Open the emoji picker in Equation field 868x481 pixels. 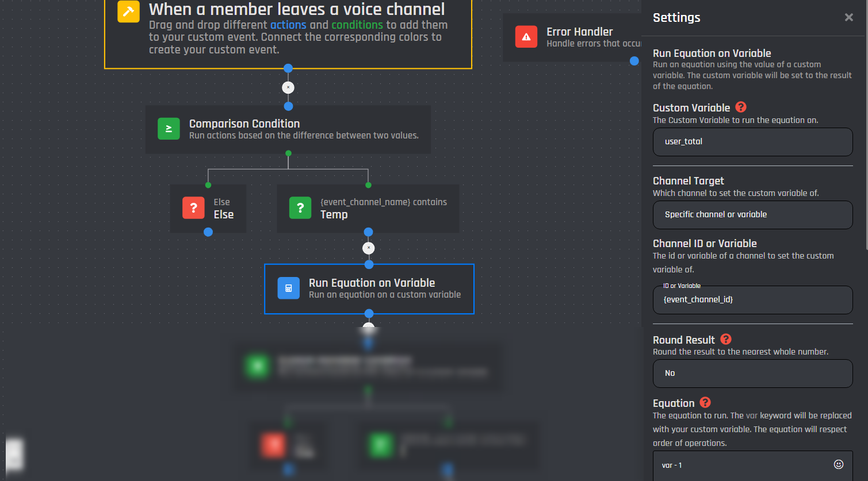coord(838,464)
